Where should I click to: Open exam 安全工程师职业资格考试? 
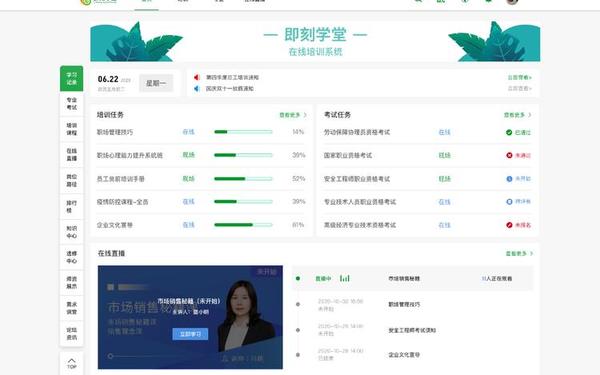(357, 179)
